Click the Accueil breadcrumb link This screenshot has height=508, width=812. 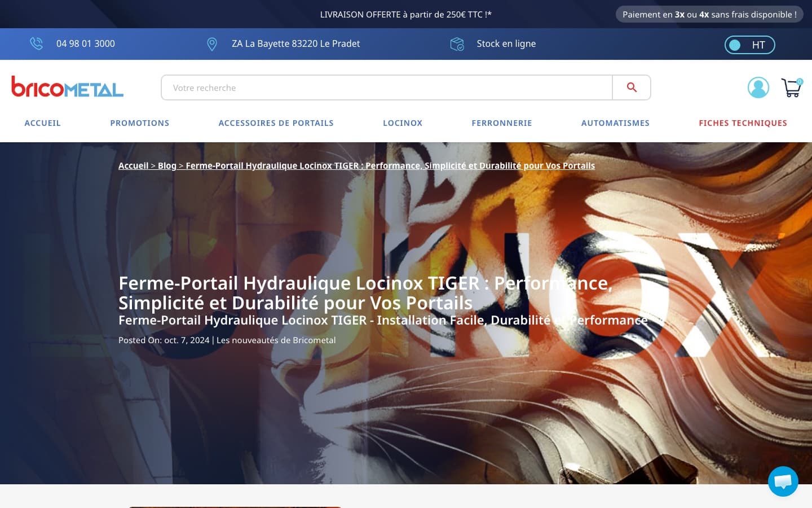pos(133,165)
